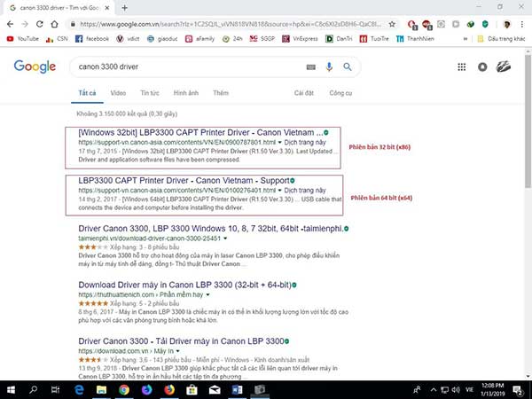Viewport: 532px width, 399px height.
Task: Open the Công cụ search tools
Action: point(340,93)
